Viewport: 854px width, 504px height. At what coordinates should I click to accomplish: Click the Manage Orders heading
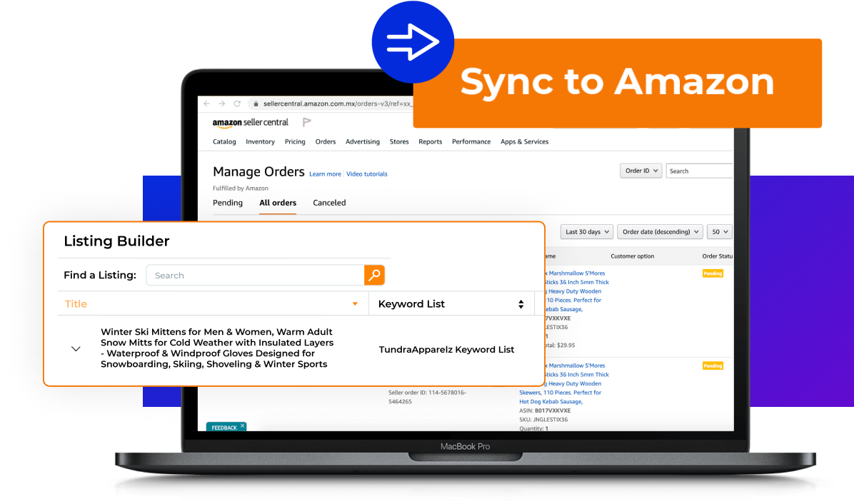[258, 171]
